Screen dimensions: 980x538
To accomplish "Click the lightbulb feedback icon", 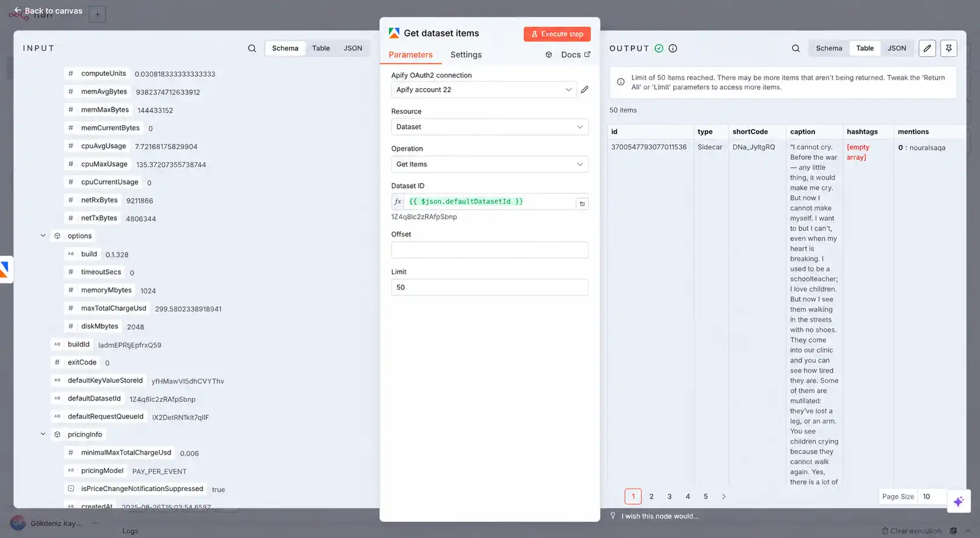I will pos(613,515).
